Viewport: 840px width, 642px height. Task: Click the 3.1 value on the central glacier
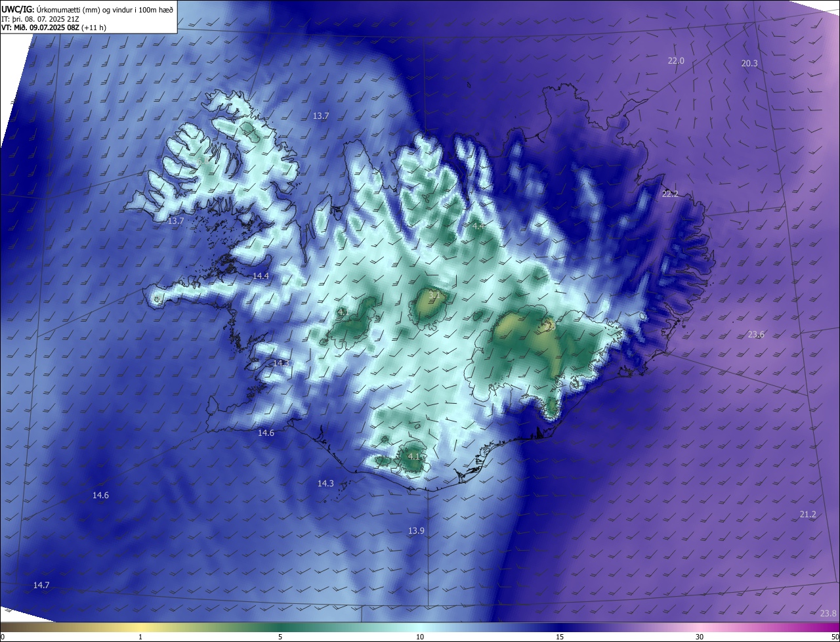pyautogui.click(x=434, y=295)
